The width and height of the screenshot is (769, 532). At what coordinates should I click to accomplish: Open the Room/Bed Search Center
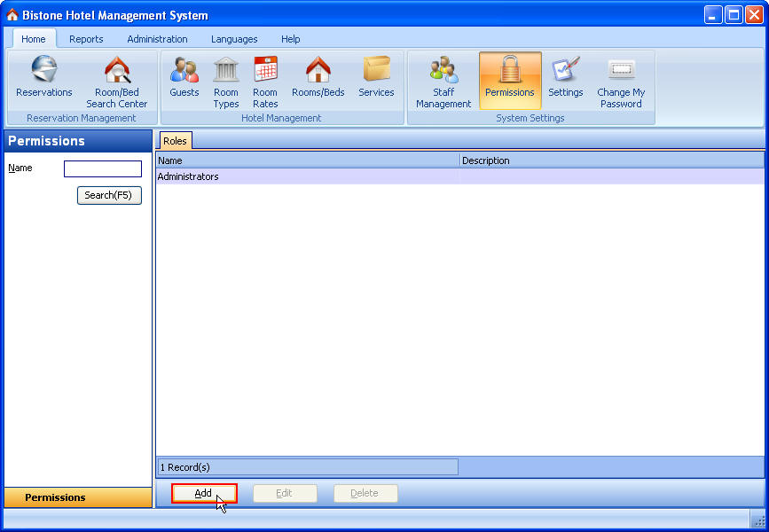click(116, 80)
